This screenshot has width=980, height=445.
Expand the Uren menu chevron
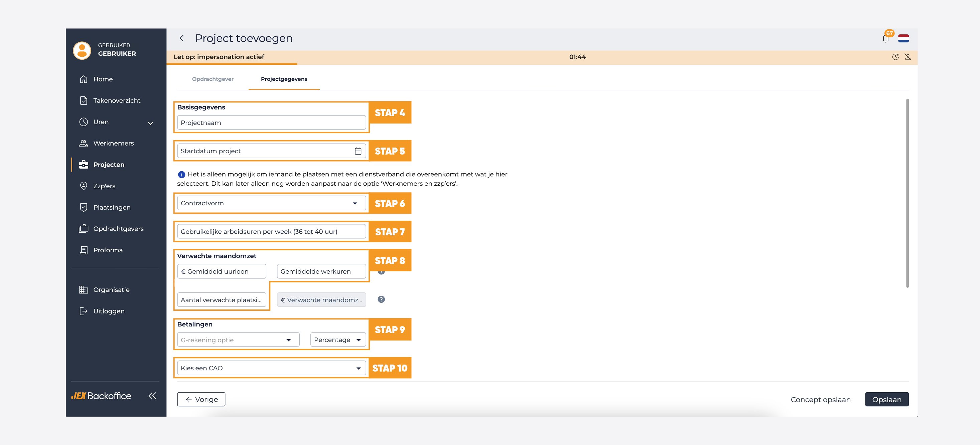[x=150, y=123]
